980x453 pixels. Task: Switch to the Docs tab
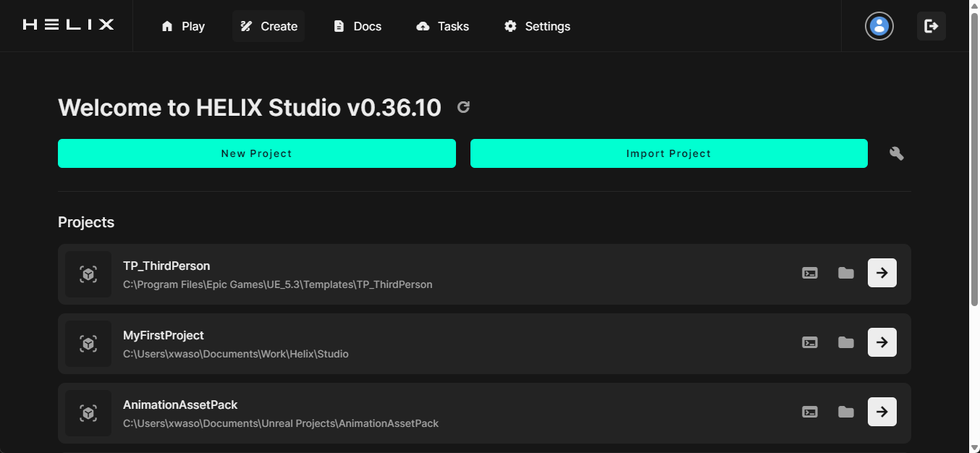pyautogui.click(x=358, y=26)
